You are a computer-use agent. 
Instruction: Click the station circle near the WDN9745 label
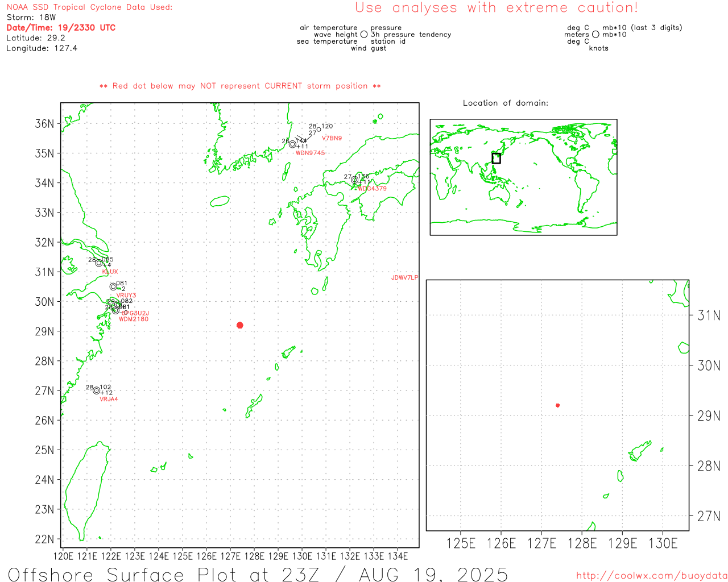click(292, 144)
